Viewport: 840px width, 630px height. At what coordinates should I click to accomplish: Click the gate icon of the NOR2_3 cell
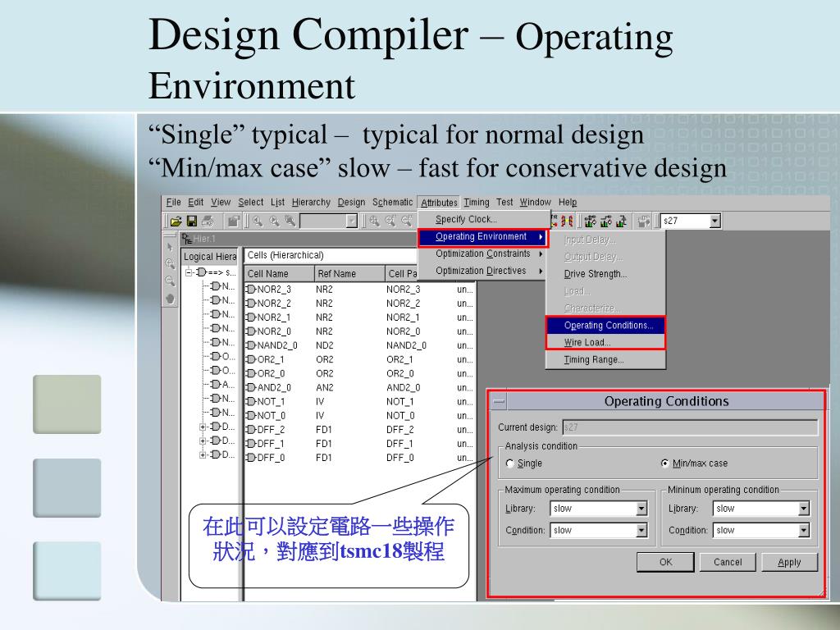pyautogui.click(x=251, y=290)
